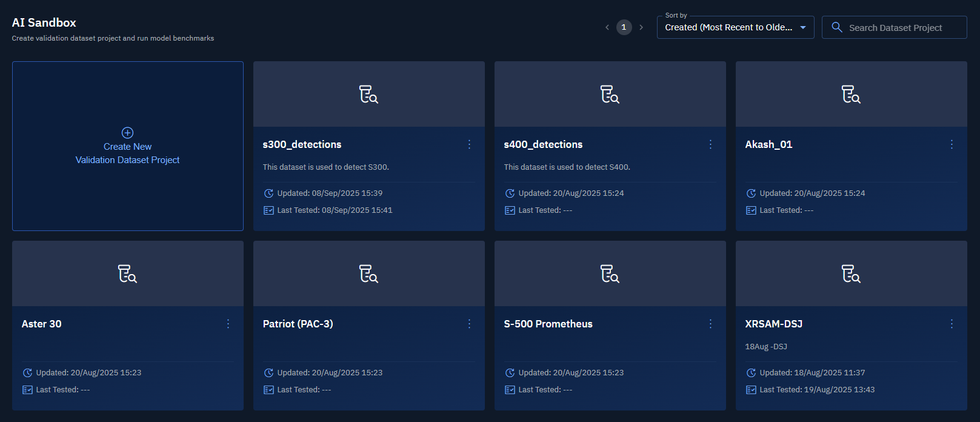Open the XRSAM-DSJ three-dot options menu
The width and height of the screenshot is (980, 422).
tap(952, 324)
